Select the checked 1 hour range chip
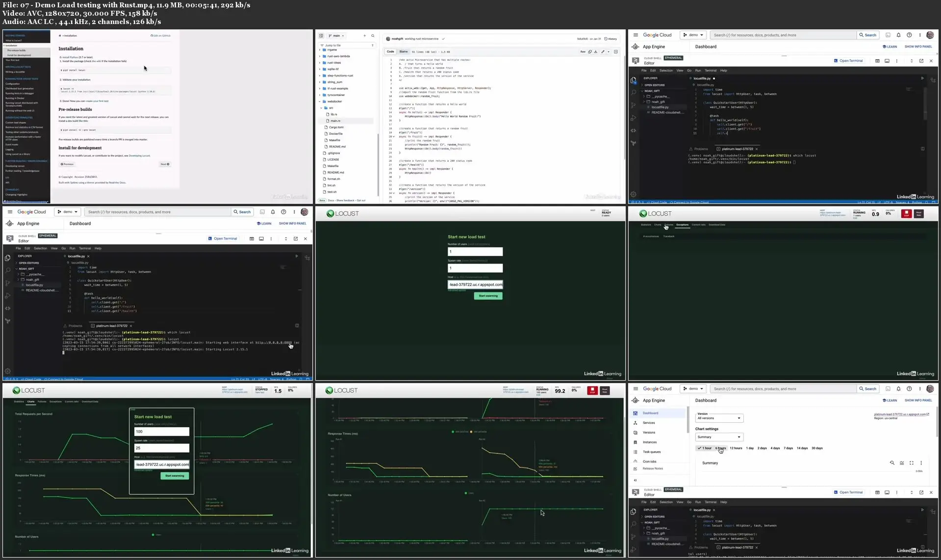 pyautogui.click(x=704, y=448)
